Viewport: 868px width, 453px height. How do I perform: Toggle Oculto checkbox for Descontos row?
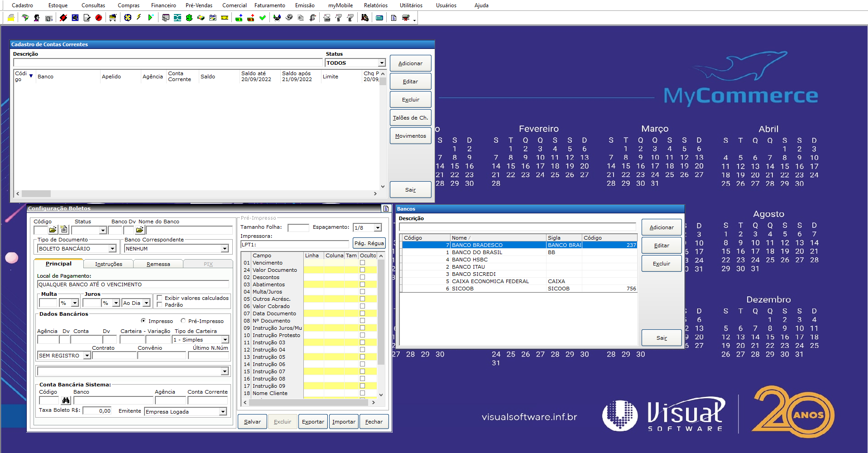tap(362, 277)
